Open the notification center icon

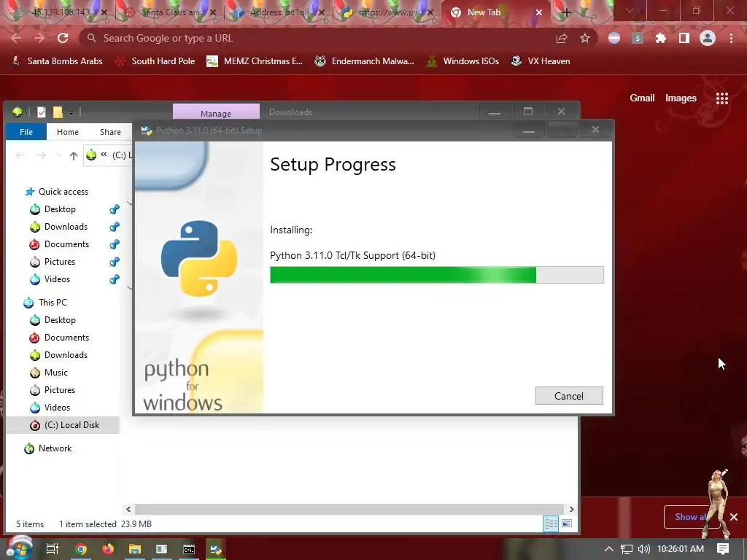coord(723,549)
